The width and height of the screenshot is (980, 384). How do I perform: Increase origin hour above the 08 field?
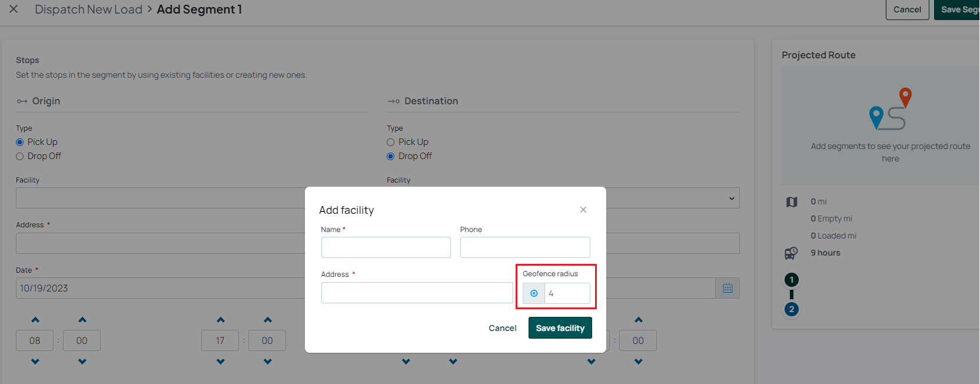pyautogui.click(x=35, y=320)
